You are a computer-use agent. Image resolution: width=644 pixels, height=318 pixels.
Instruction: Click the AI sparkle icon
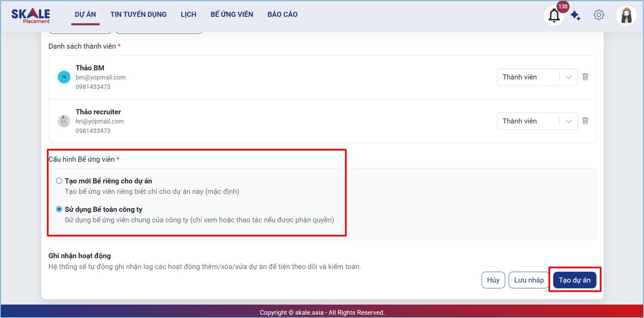pos(575,16)
